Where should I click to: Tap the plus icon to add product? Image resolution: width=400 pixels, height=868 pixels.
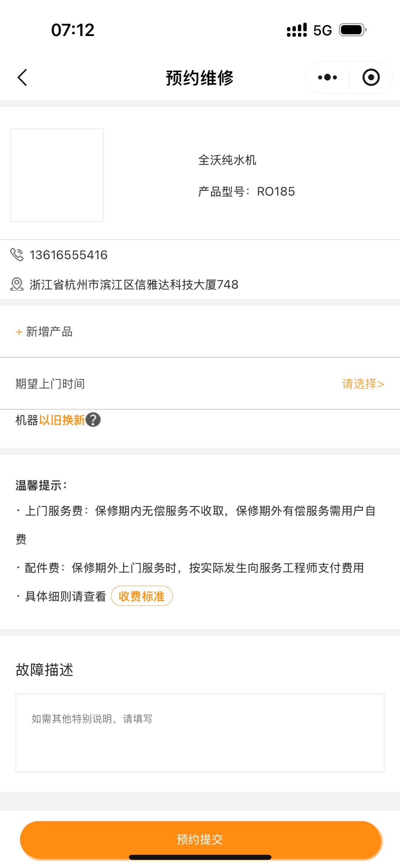click(x=19, y=332)
